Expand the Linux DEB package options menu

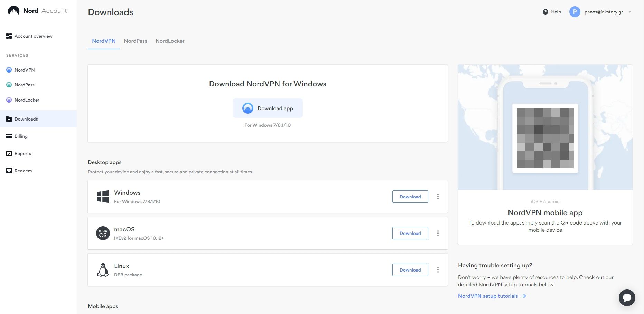[438, 270]
